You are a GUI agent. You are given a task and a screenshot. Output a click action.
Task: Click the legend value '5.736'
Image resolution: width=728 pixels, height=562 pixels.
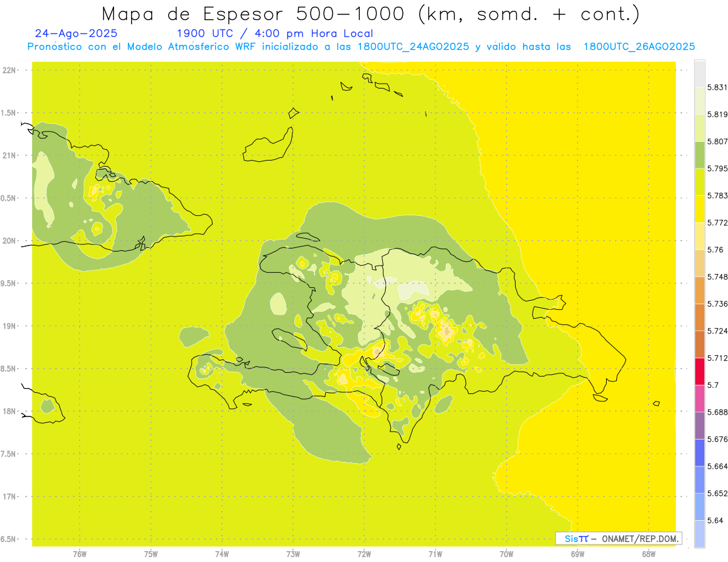click(717, 304)
